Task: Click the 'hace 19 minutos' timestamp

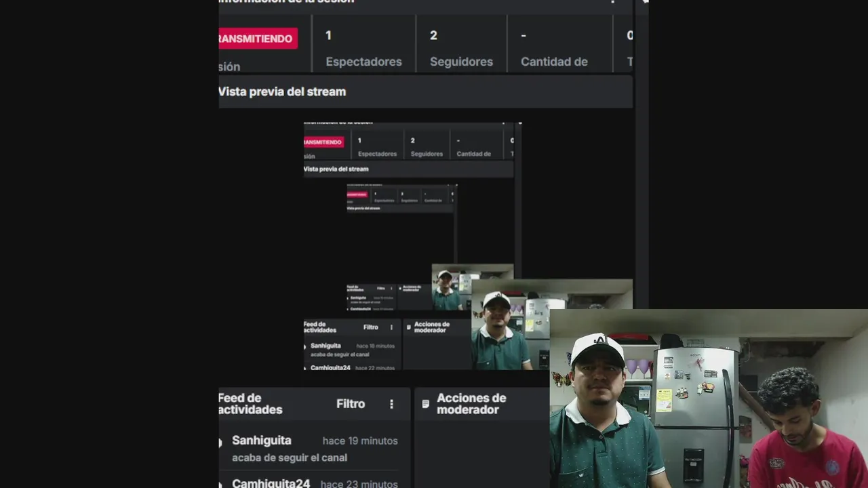Action: tap(360, 441)
